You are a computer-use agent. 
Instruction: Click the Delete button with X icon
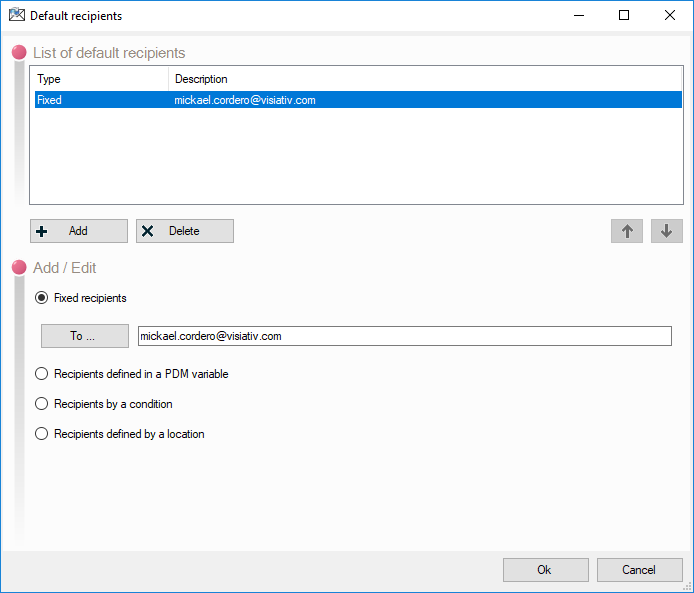click(x=185, y=231)
